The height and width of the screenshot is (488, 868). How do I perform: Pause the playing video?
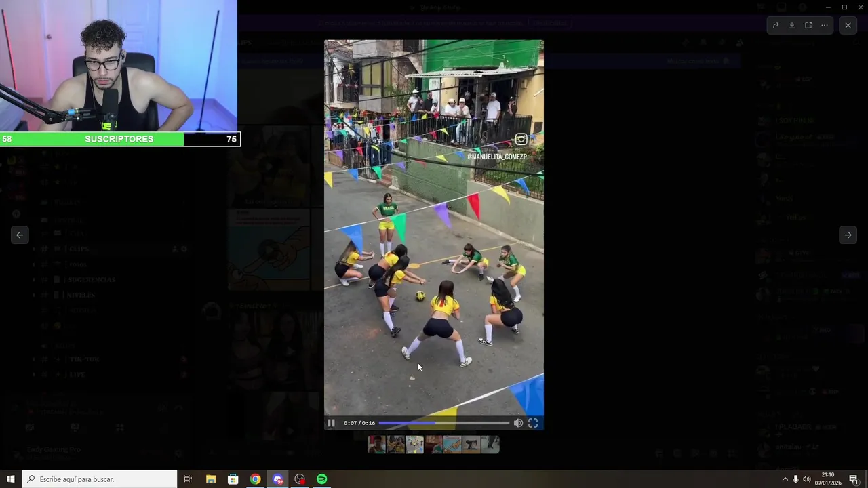331,423
